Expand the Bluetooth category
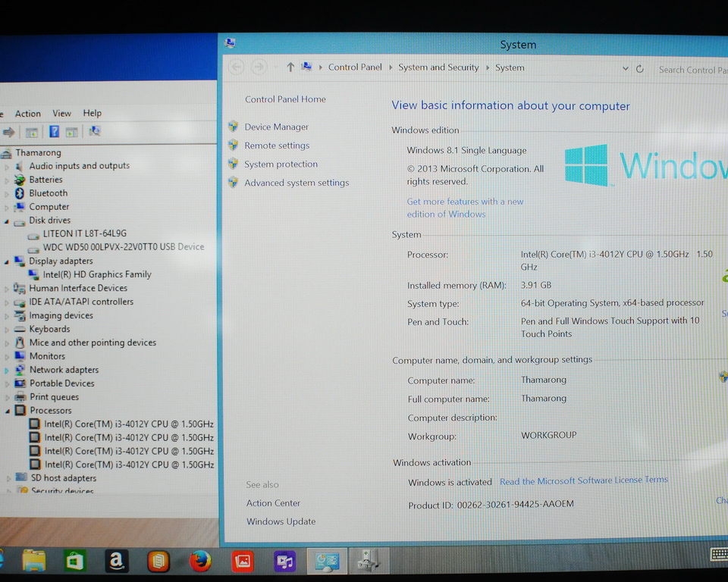Screen dimensions: 728x582 pos(7,193)
